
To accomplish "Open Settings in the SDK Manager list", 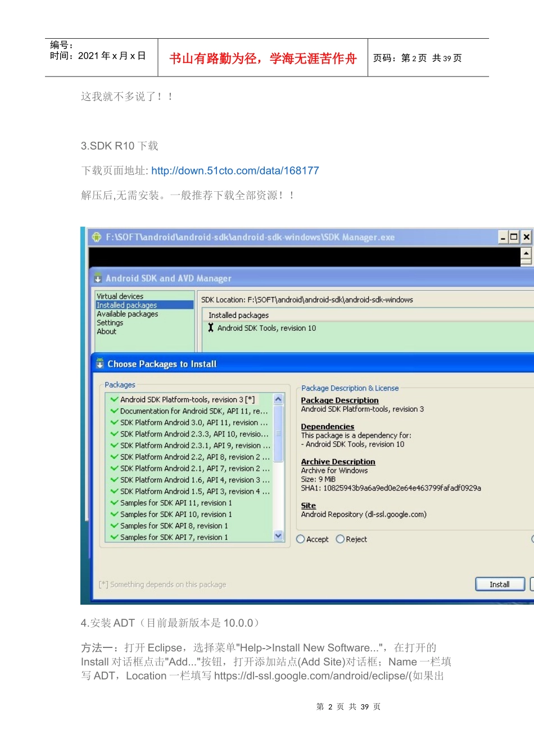I will pos(110,322).
